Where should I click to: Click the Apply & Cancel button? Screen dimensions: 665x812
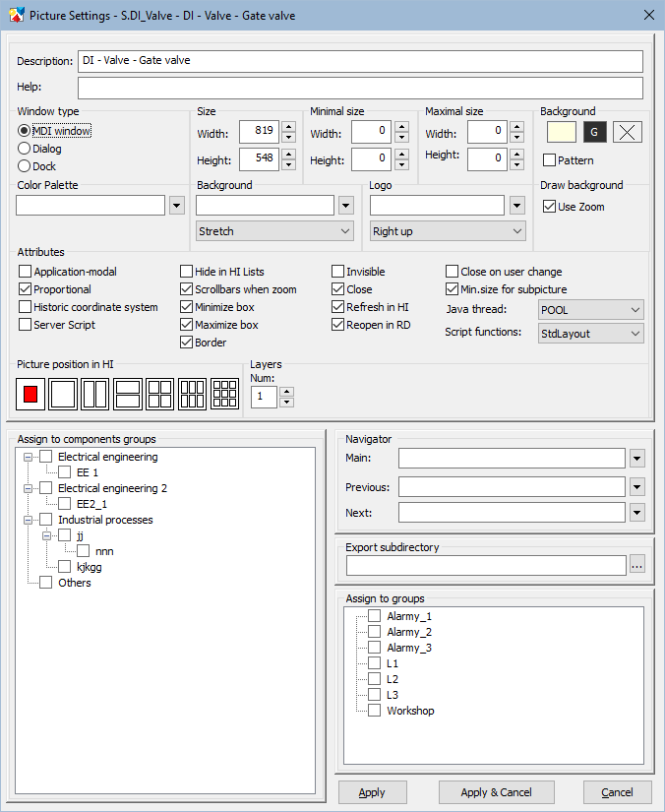496,792
